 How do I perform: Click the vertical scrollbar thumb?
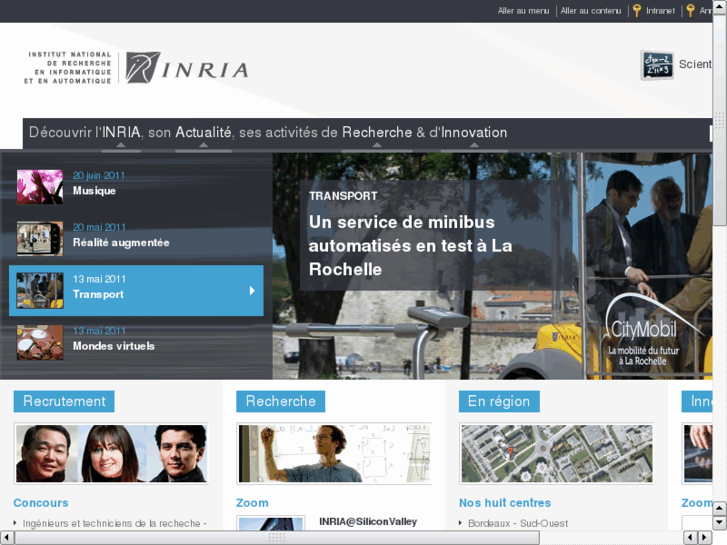pyautogui.click(x=720, y=120)
